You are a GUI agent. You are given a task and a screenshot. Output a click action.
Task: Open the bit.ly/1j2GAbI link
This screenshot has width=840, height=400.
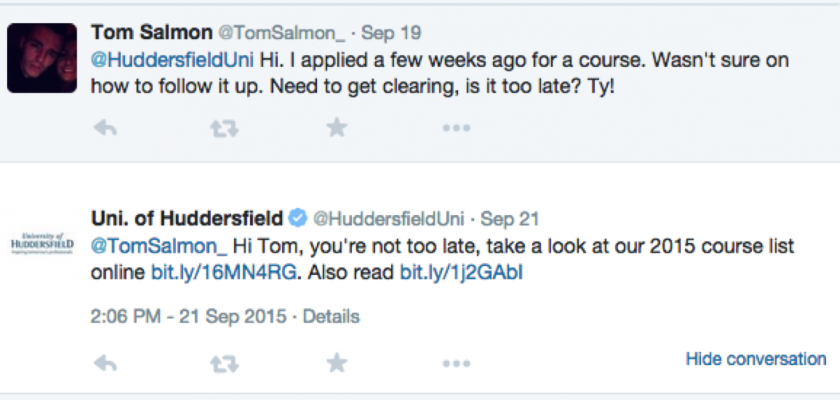pos(462,271)
